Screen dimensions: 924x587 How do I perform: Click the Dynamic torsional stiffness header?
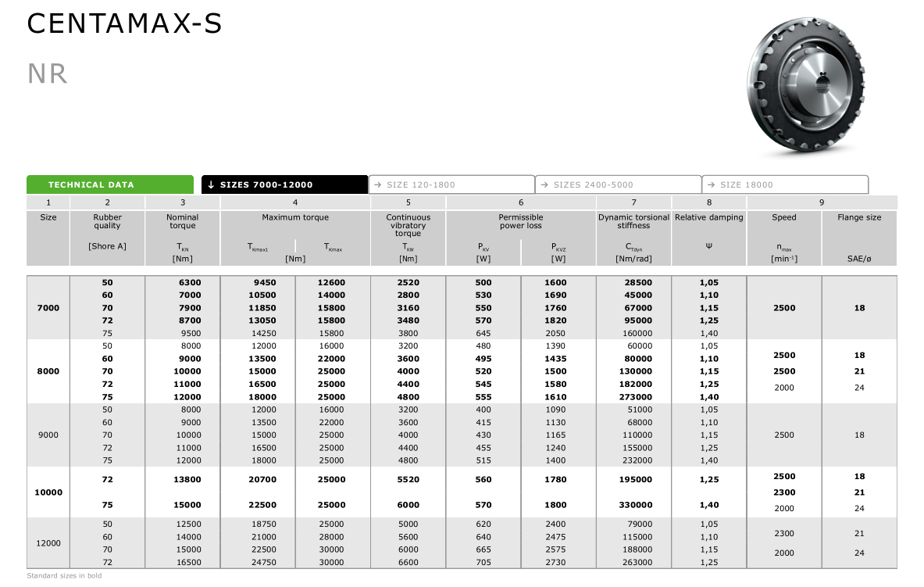pos(633,221)
